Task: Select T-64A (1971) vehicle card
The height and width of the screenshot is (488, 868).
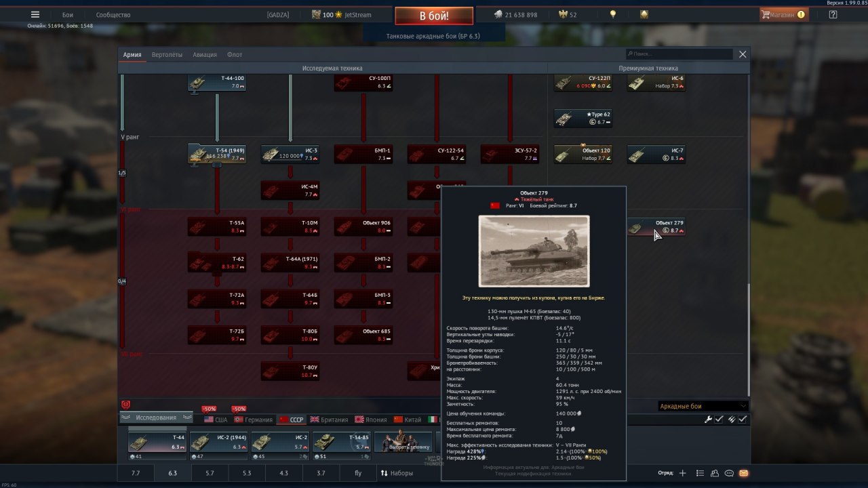Action: (x=290, y=263)
